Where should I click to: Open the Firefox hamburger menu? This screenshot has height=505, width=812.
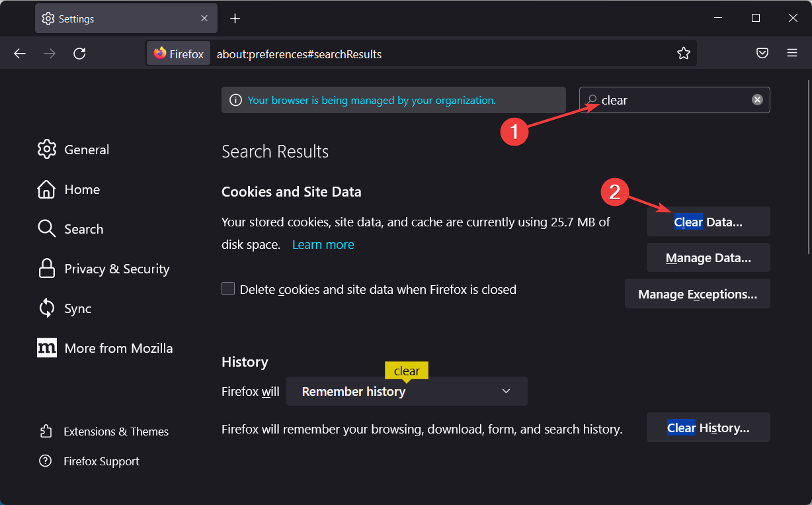click(x=792, y=54)
